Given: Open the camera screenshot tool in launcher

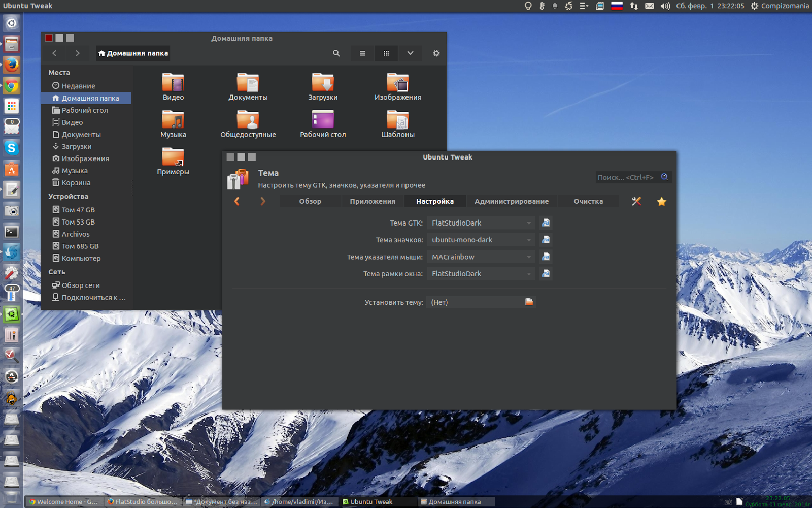Looking at the screenshot, I should point(11,211).
